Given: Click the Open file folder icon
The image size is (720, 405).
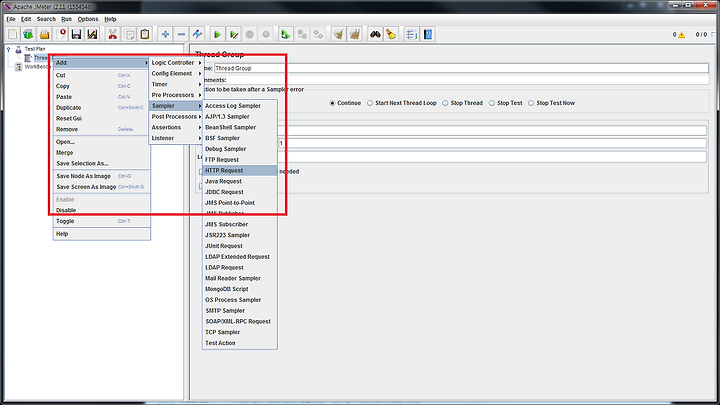Looking at the screenshot, I should pyautogui.click(x=44, y=34).
